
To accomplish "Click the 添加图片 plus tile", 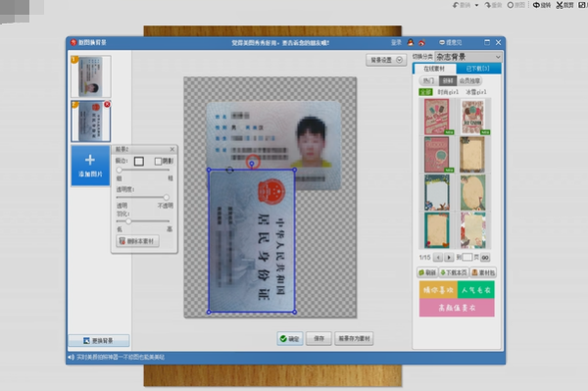I will tap(90, 166).
